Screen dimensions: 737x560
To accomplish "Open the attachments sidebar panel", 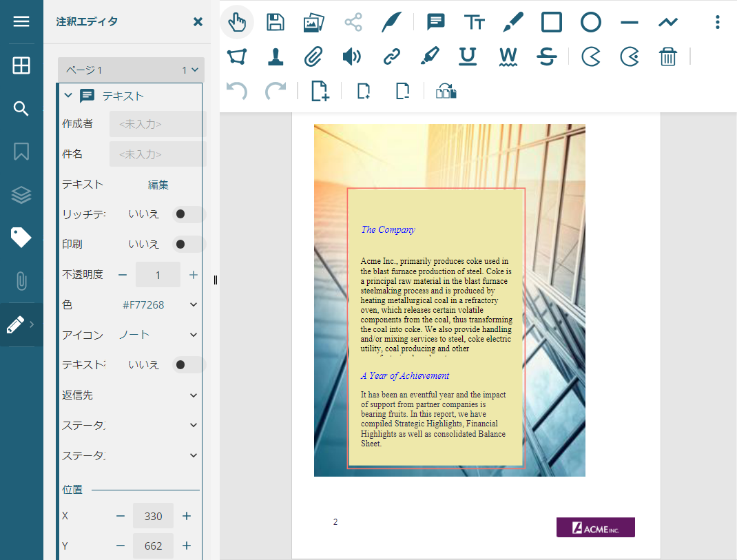I will (21, 281).
